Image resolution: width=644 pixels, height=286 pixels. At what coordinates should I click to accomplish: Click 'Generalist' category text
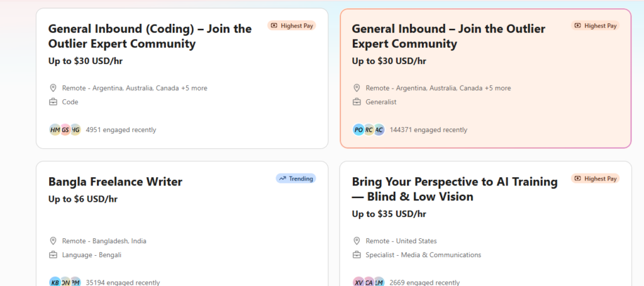pos(381,102)
